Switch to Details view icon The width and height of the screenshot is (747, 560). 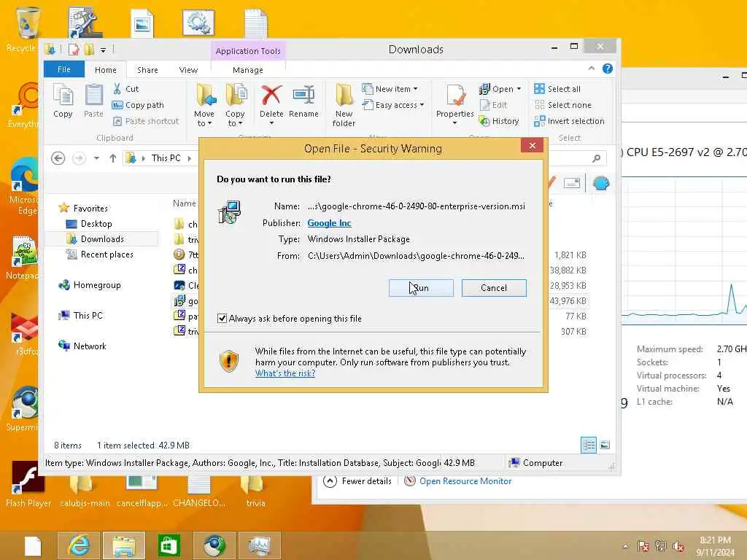[x=589, y=445]
